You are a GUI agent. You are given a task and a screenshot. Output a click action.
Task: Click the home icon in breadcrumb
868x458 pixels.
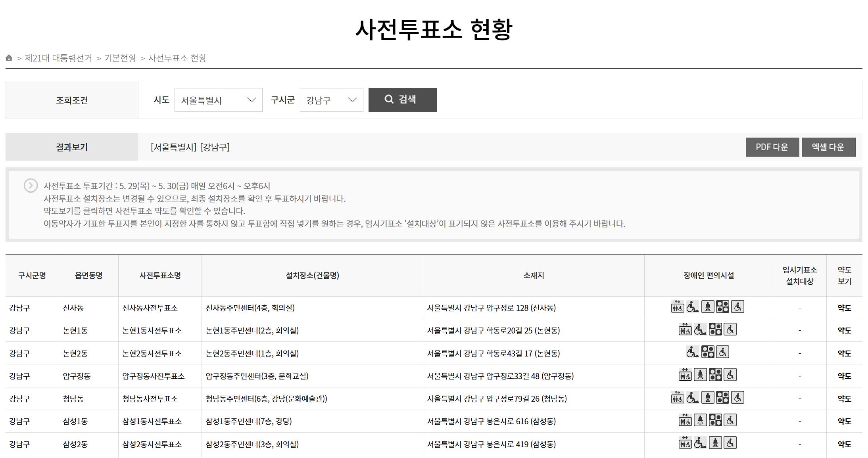[9, 58]
